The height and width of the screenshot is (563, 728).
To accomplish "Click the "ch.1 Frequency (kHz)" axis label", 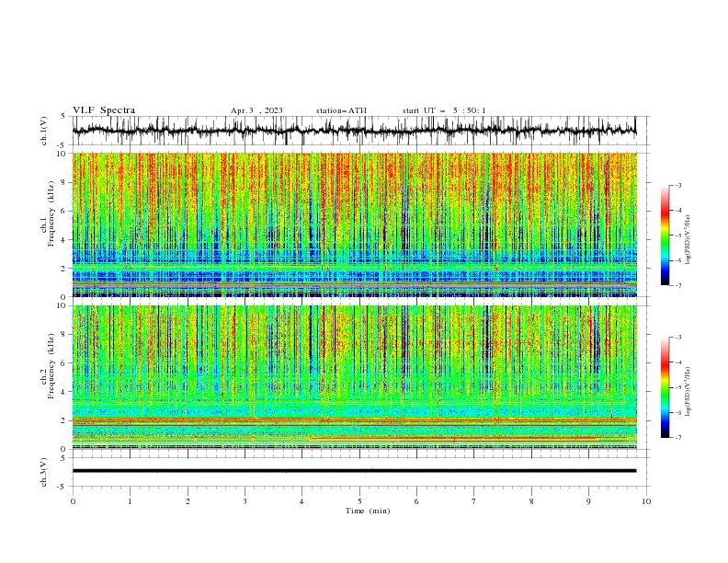I will (x=48, y=214).
